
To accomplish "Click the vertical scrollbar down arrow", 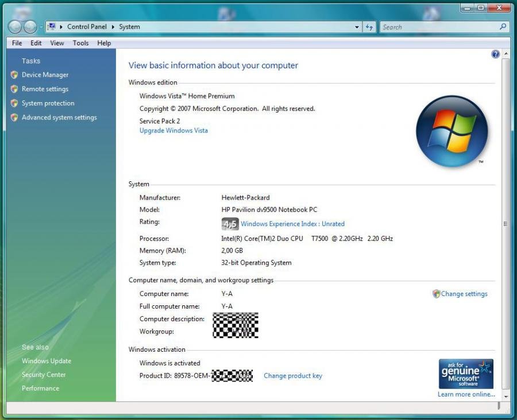I will click(506, 396).
